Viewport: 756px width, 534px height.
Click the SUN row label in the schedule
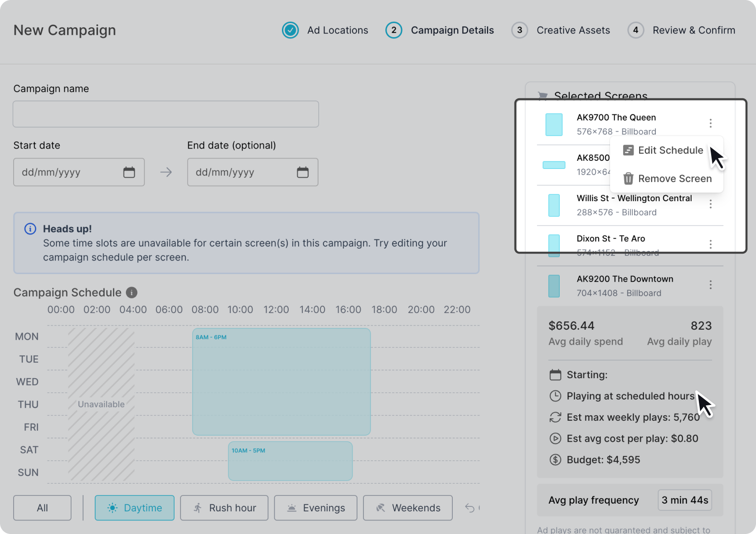click(28, 472)
